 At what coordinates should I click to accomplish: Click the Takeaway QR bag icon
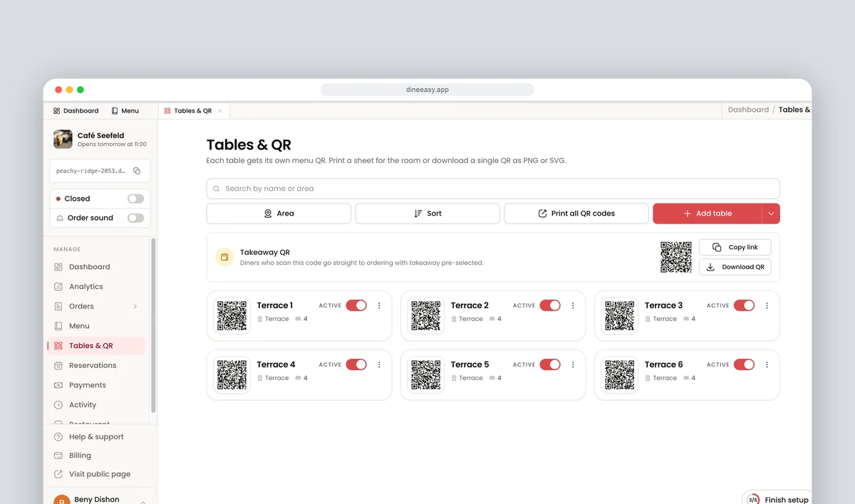point(224,257)
